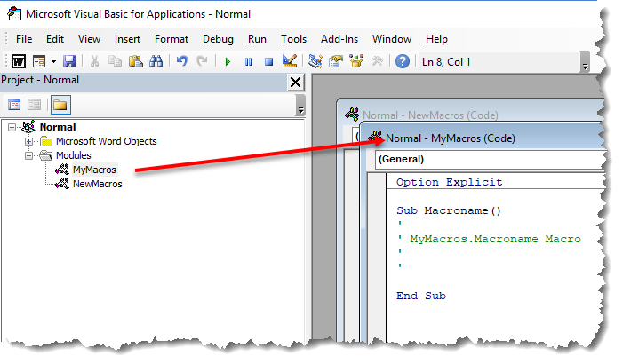Click the Copy icon in toolbar
Viewport: 623px width, 364px height.
pos(116,61)
